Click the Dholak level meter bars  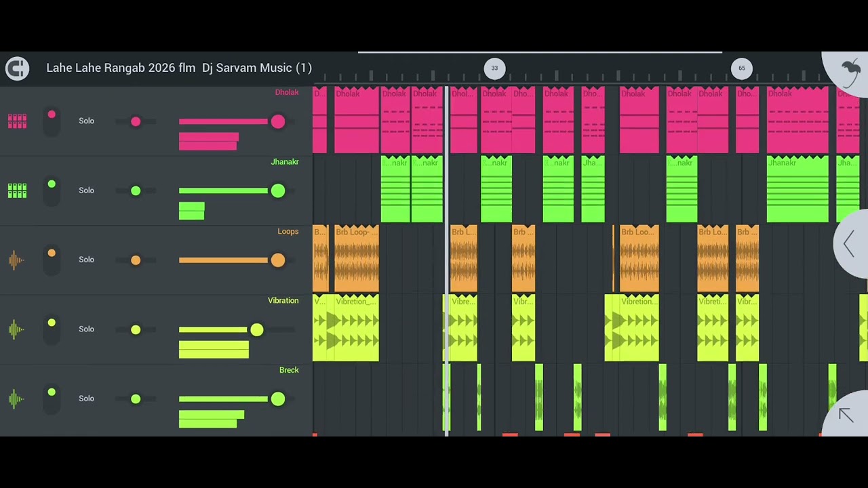(209, 141)
